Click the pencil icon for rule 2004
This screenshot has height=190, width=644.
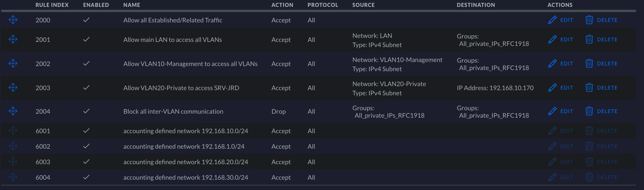pyautogui.click(x=552, y=111)
